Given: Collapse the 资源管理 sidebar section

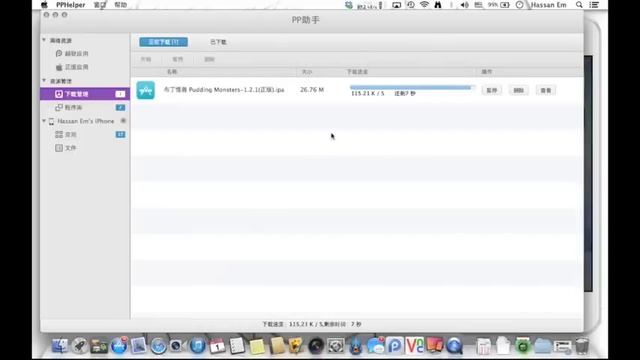Looking at the screenshot, I should tap(44, 81).
